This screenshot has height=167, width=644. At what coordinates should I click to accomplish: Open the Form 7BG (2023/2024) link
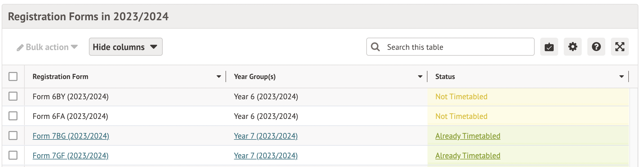point(71,136)
